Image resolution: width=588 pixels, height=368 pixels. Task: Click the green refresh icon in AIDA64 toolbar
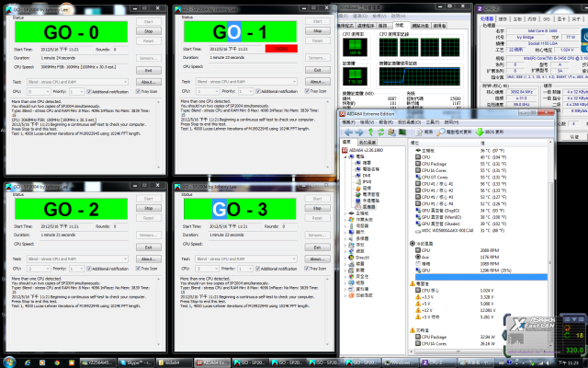[x=381, y=132]
